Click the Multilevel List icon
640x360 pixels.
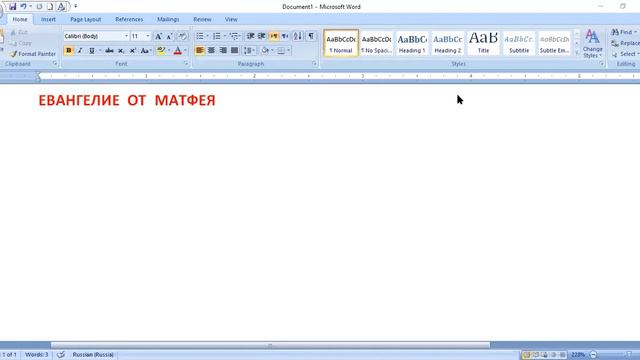[x=234, y=36]
